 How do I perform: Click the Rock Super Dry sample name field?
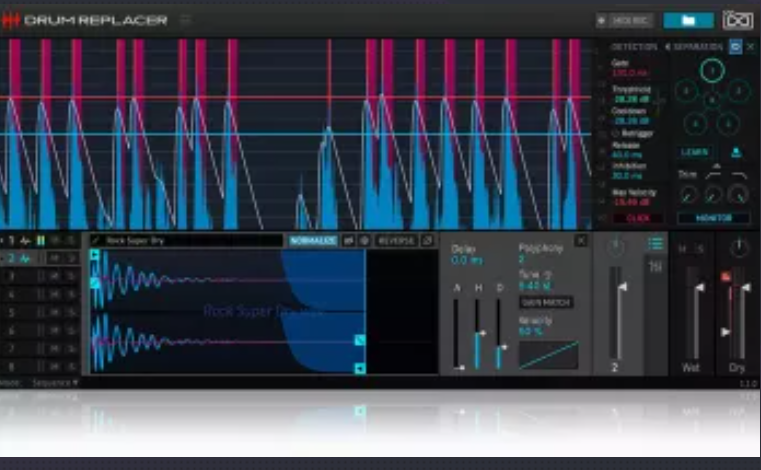(x=186, y=240)
